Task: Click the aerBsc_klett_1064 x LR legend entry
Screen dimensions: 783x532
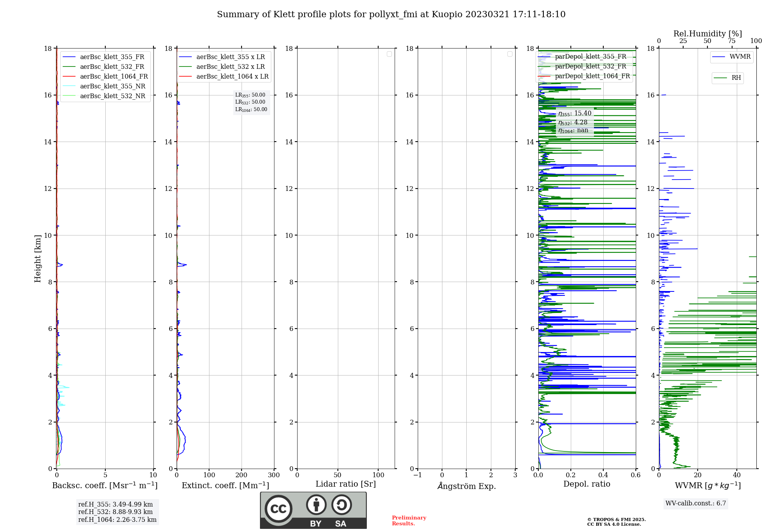Action: point(224,76)
